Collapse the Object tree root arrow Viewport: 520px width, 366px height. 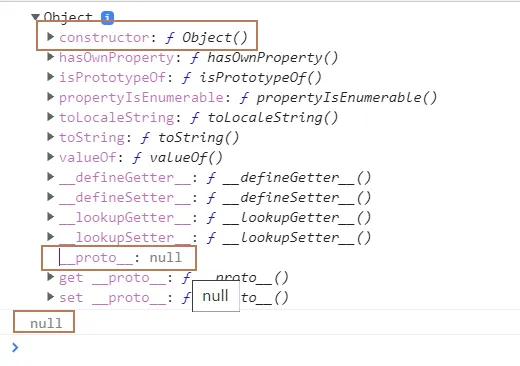tap(35, 16)
